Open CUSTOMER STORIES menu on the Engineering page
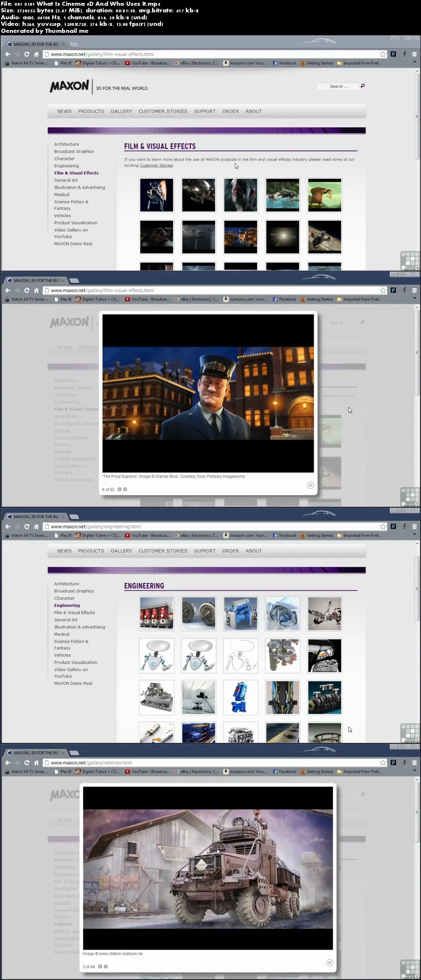Viewport: 421px width, 980px height. tap(163, 551)
